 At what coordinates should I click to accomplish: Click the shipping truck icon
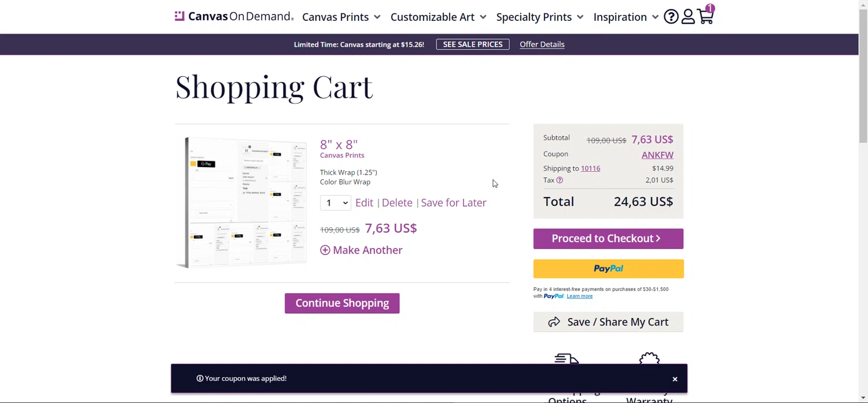click(567, 359)
